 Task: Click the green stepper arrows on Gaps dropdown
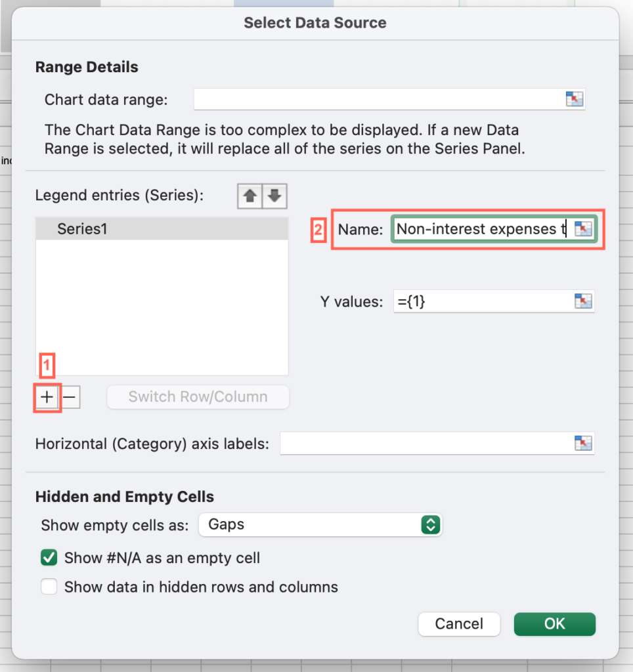click(x=431, y=524)
